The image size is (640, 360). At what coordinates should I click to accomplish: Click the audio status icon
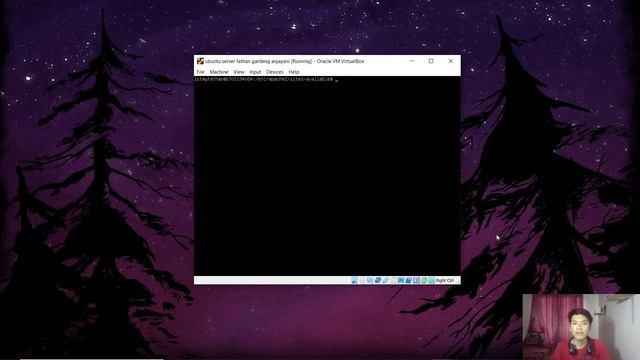370,280
